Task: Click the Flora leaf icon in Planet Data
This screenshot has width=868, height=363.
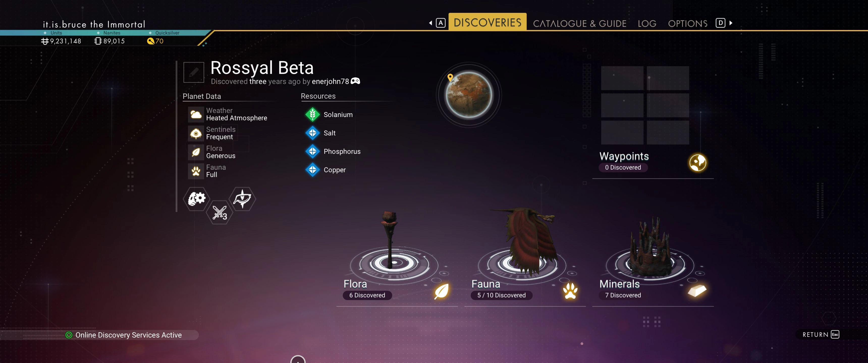Action: [x=196, y=152]
